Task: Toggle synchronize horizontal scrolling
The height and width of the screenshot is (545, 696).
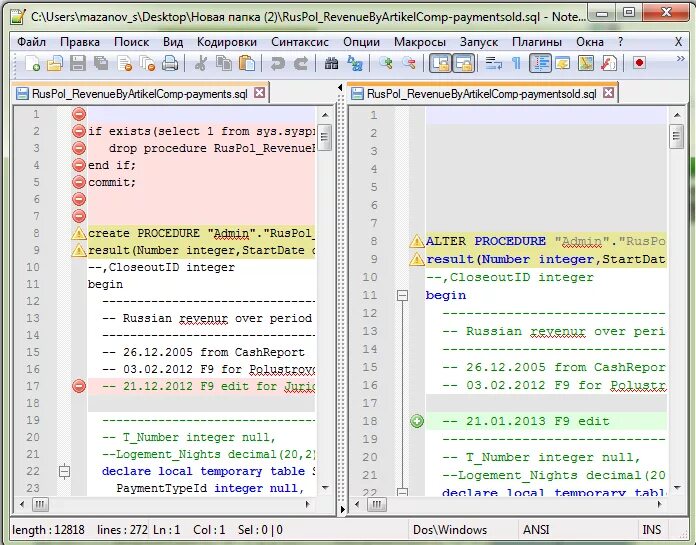Action: 463,63
